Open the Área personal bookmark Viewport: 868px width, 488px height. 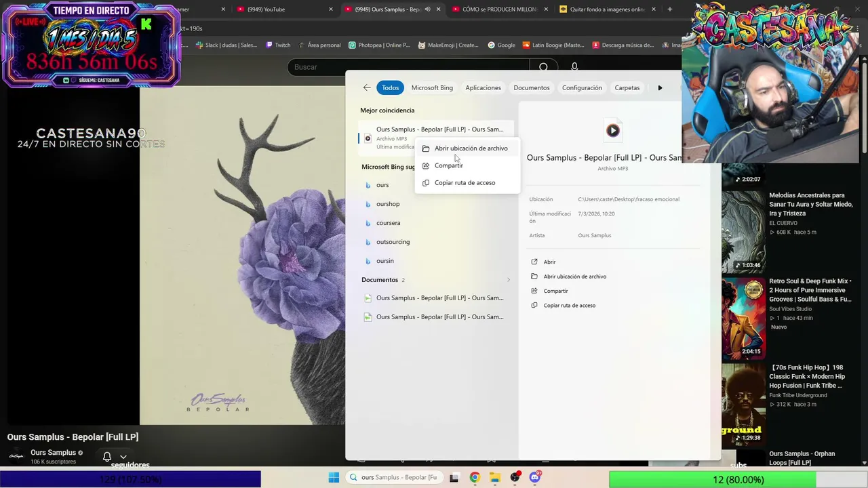coord(319,45)
